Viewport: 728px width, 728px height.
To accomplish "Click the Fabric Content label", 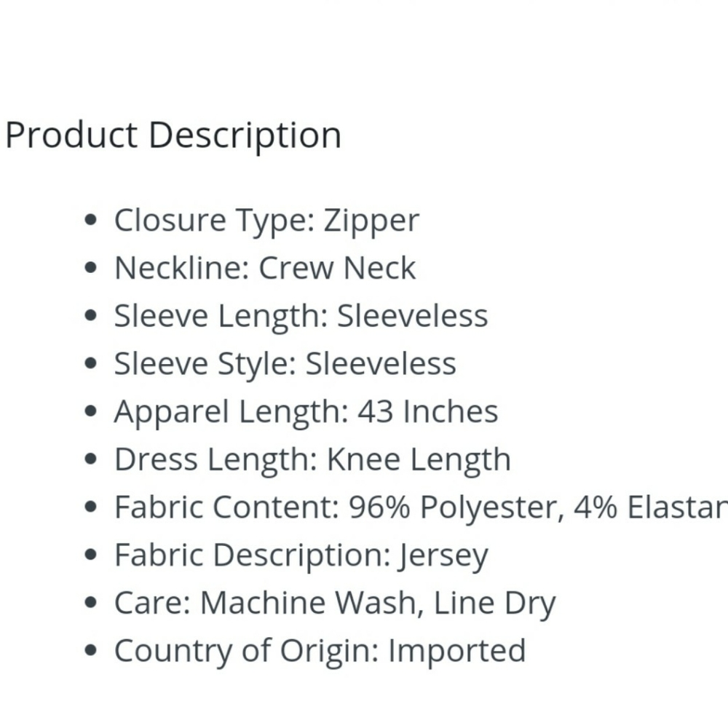I will 226,507.
